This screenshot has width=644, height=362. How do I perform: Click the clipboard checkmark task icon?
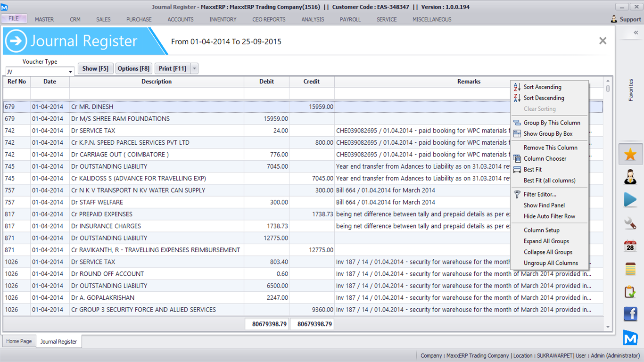pos(630,292)
